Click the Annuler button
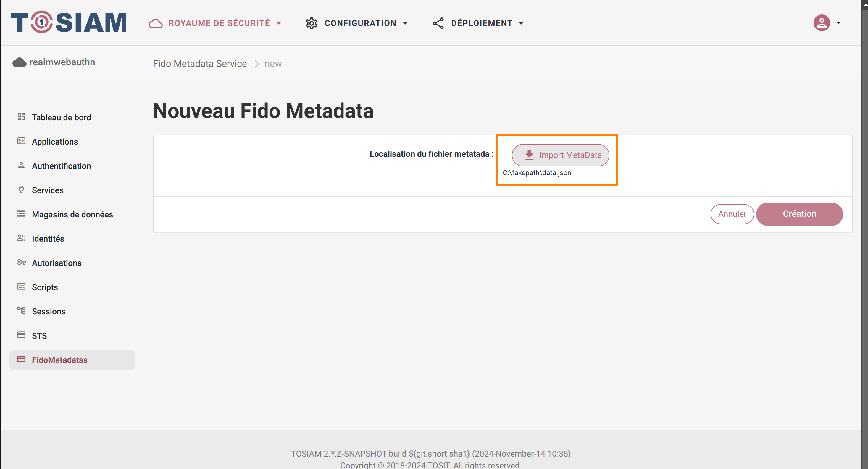 tap(732, 214)
